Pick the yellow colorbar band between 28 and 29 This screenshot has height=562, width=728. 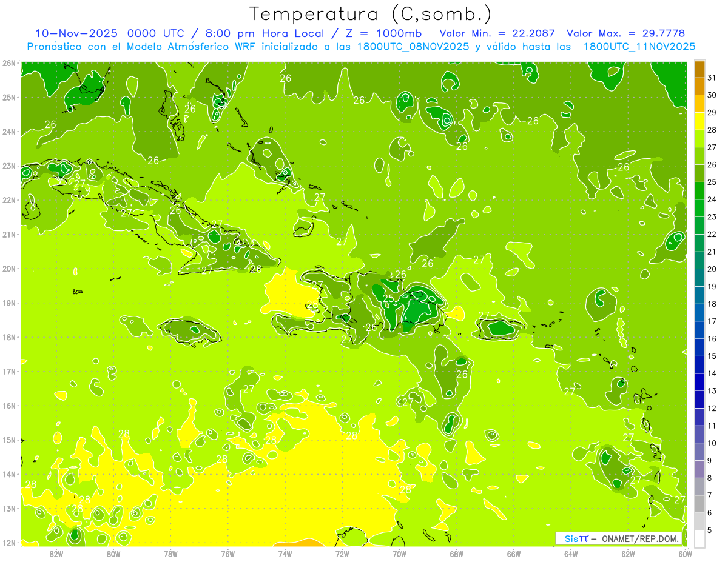pos(700,121)
